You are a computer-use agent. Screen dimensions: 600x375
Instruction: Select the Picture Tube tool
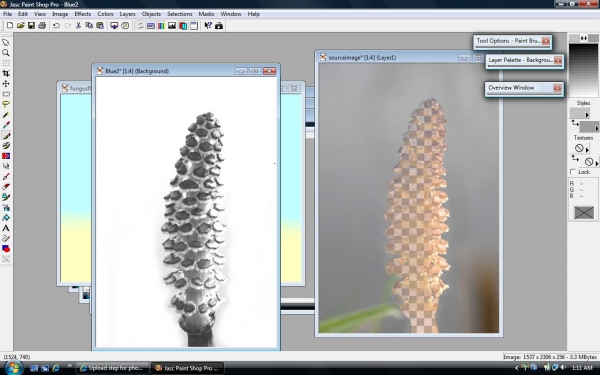coord(6,197)
